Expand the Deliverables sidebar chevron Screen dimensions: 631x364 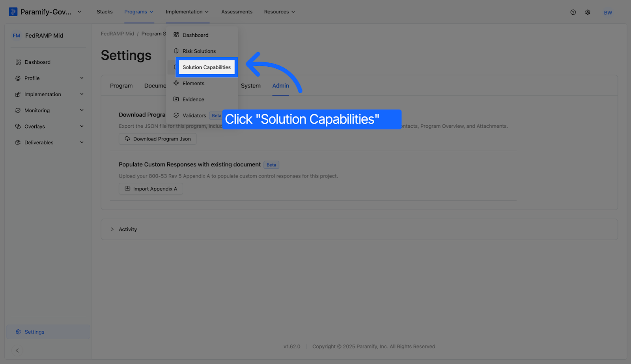(82, 142)
